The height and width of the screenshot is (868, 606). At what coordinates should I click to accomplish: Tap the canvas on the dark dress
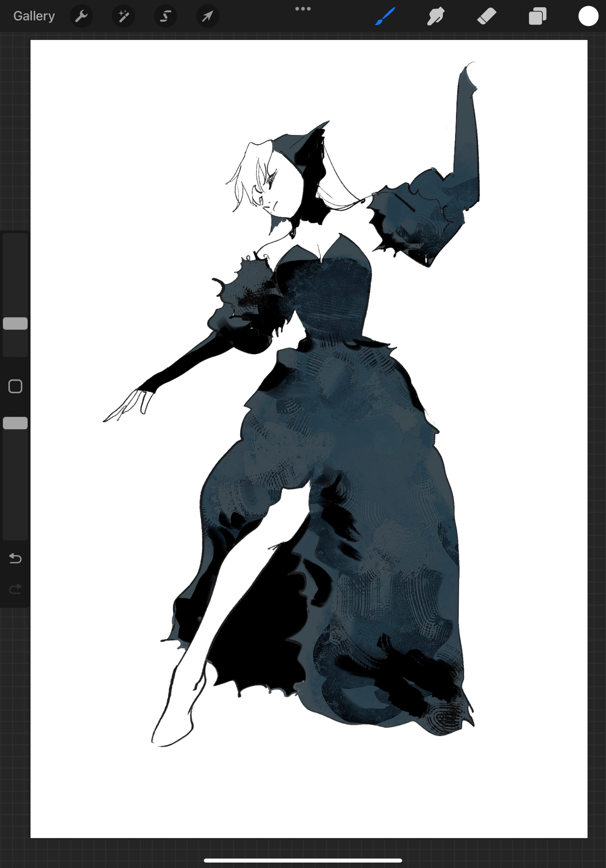(x=378, y=473)
